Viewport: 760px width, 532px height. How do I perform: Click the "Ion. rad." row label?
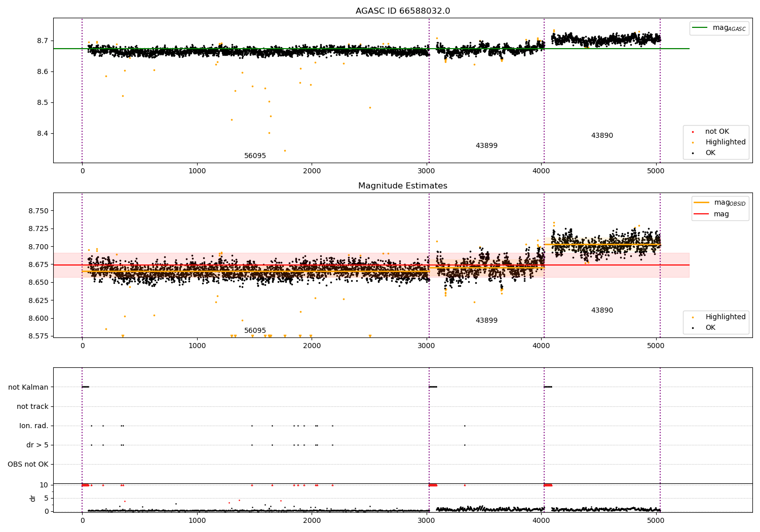click(34, 426)
